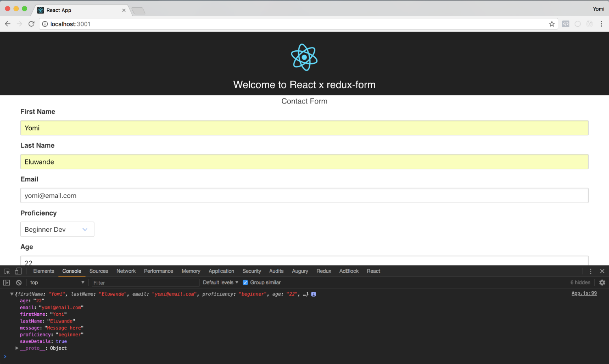
Task: Click the Last Name input field
Action: click(x=304, y=162)
